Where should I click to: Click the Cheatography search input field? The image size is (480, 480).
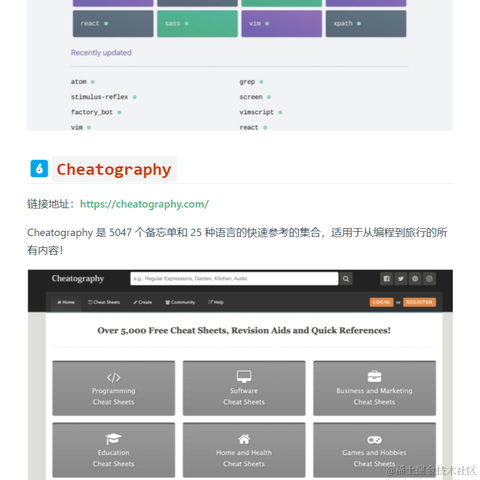234,279
